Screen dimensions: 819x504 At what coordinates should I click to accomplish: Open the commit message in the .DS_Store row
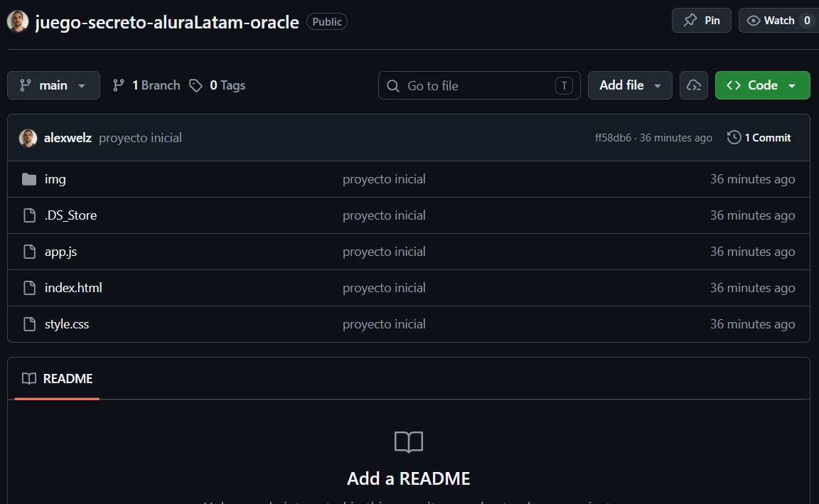[384, 215]
